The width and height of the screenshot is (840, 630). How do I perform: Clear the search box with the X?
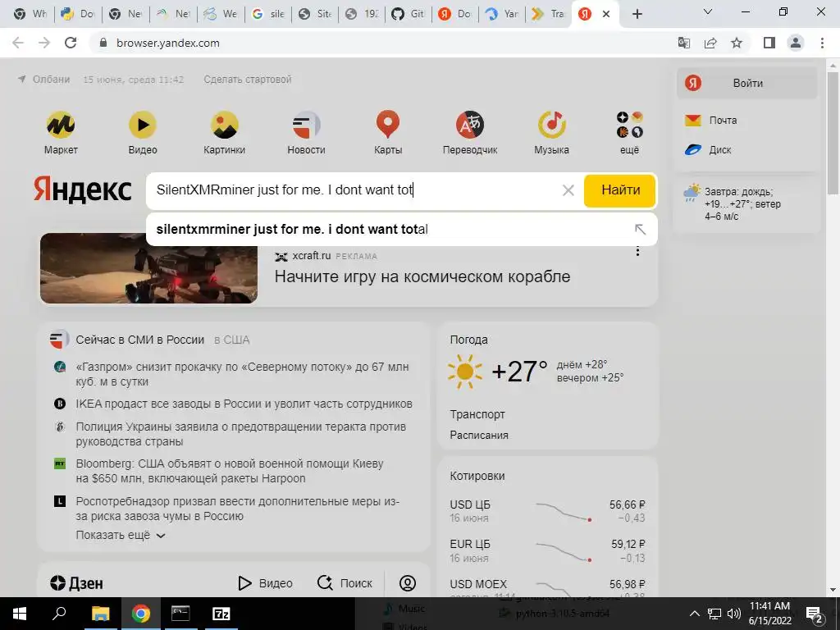click(x=568, y=190)
